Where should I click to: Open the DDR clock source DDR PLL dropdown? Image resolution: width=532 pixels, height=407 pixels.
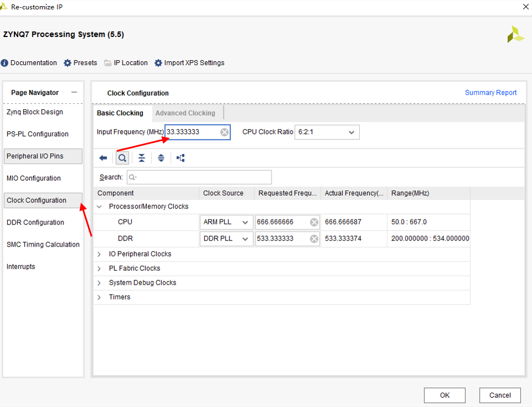(x=226, y=239)
